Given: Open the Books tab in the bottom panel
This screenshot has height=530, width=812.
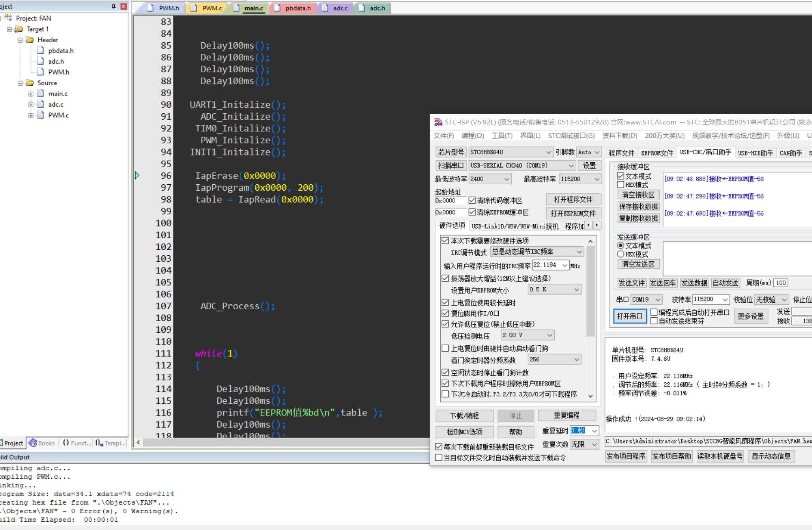Looking at the screenshot, I should click(x=42, y=443).
